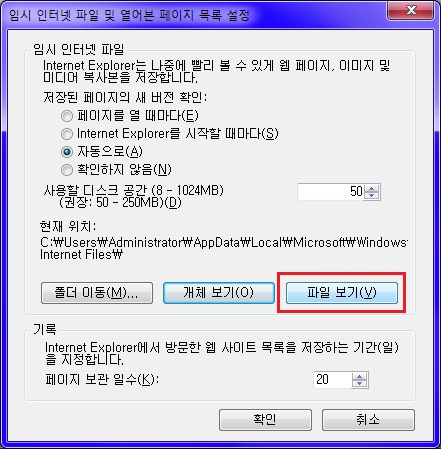
Task: Close the settings dialog with the X button
Action: coord(411,10)
